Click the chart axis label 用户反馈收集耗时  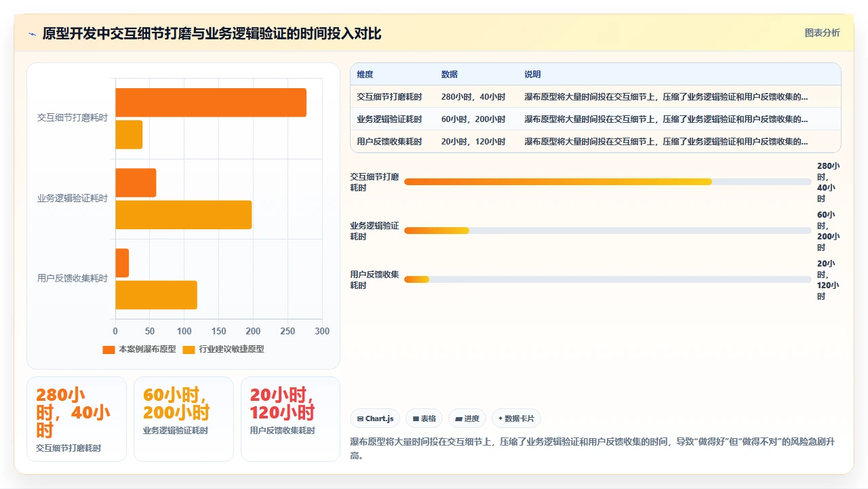pyautogui.click(x=73, y=279)
